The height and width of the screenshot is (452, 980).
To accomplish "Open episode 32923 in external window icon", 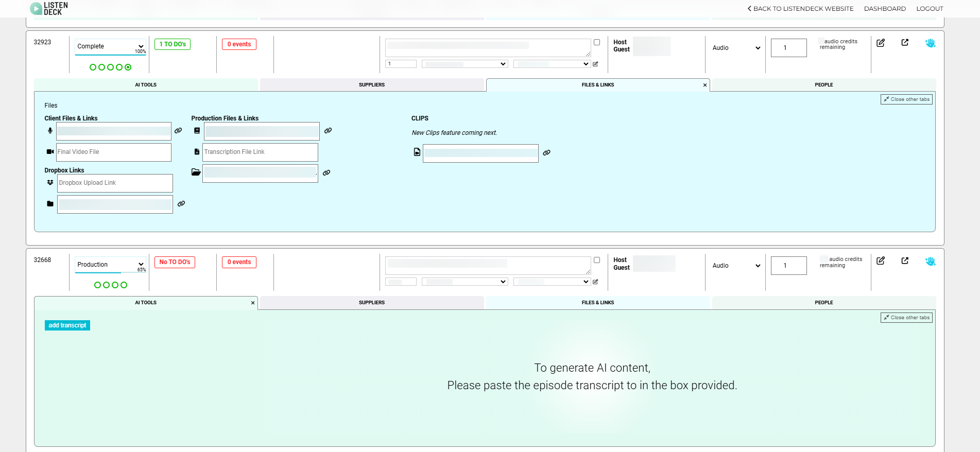I will coord(905,43).
